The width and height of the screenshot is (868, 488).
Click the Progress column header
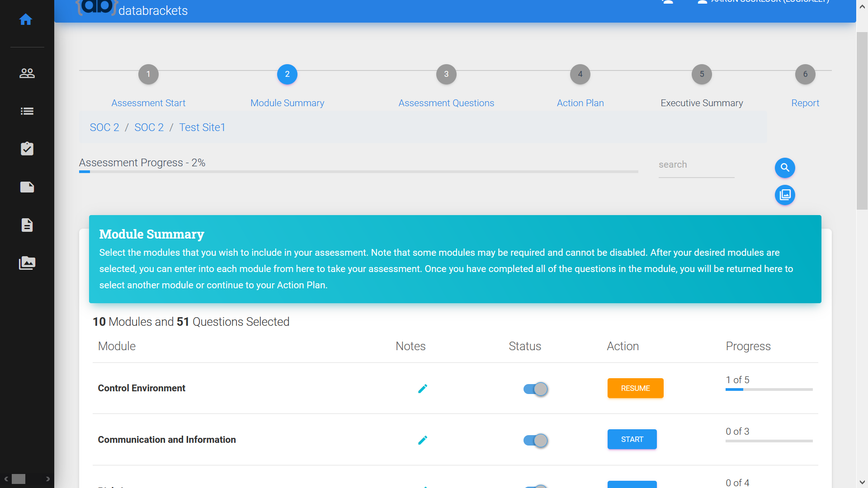point(748,346)
